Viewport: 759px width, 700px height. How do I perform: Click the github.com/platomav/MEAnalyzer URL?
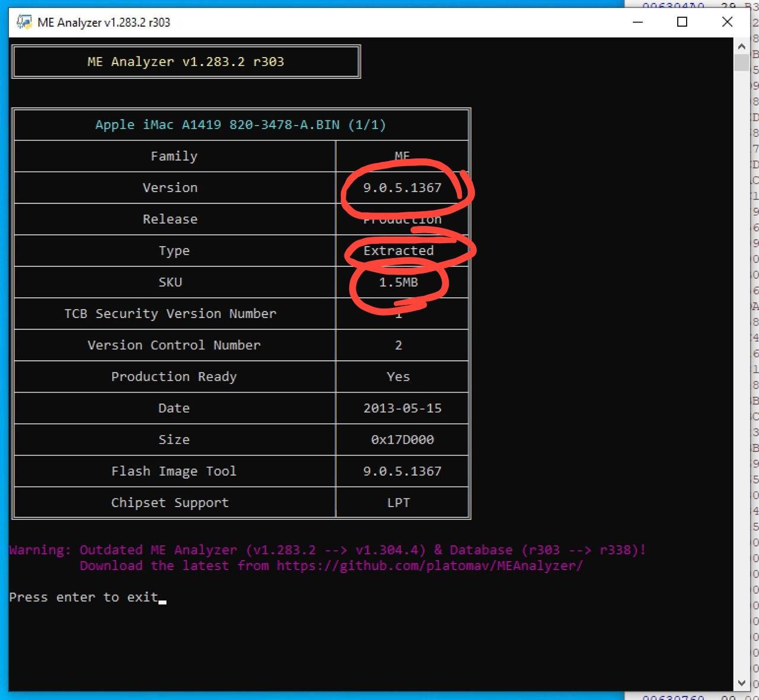pos(429,566)
